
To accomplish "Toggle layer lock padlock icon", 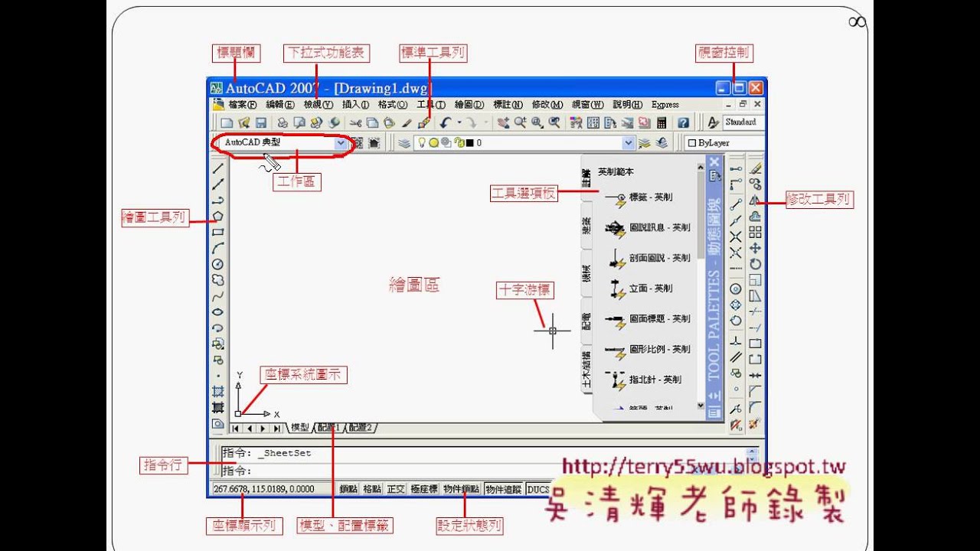I will click(459, 143).
